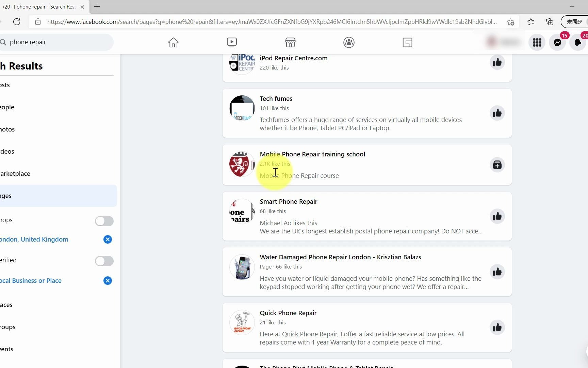Close the phone repair browser tab
The width and height of the screenshot is (588, 368).
(82, 7)
